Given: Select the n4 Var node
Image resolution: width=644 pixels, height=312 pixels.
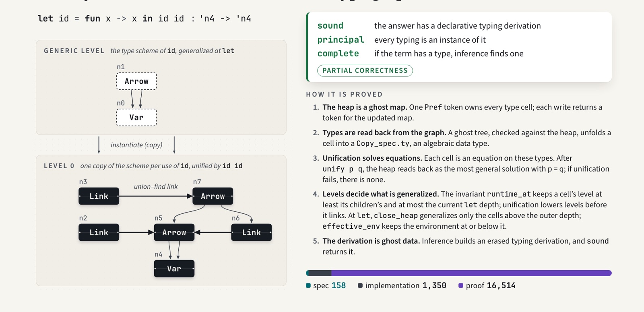Looking at the screenshot, I should pos(174,269).
